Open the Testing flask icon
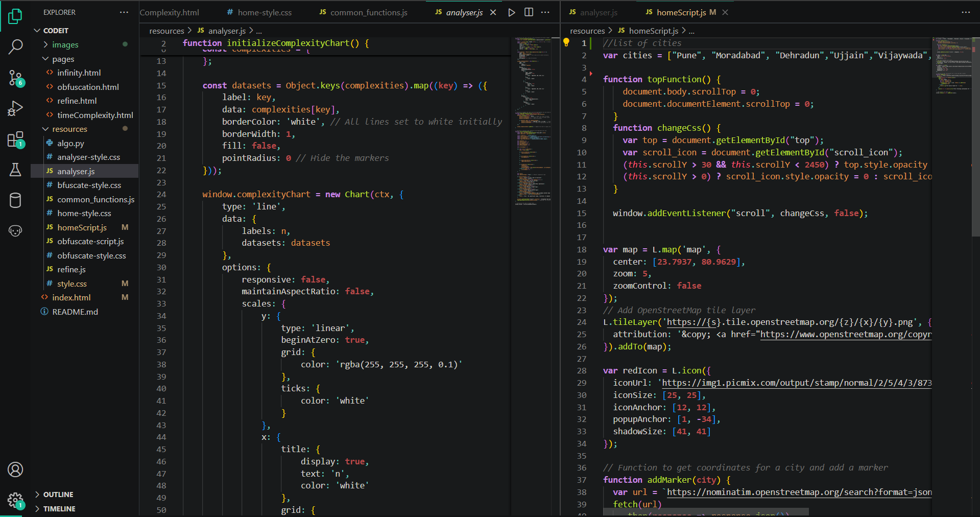980x517 pixels. [x=15, y=170]
